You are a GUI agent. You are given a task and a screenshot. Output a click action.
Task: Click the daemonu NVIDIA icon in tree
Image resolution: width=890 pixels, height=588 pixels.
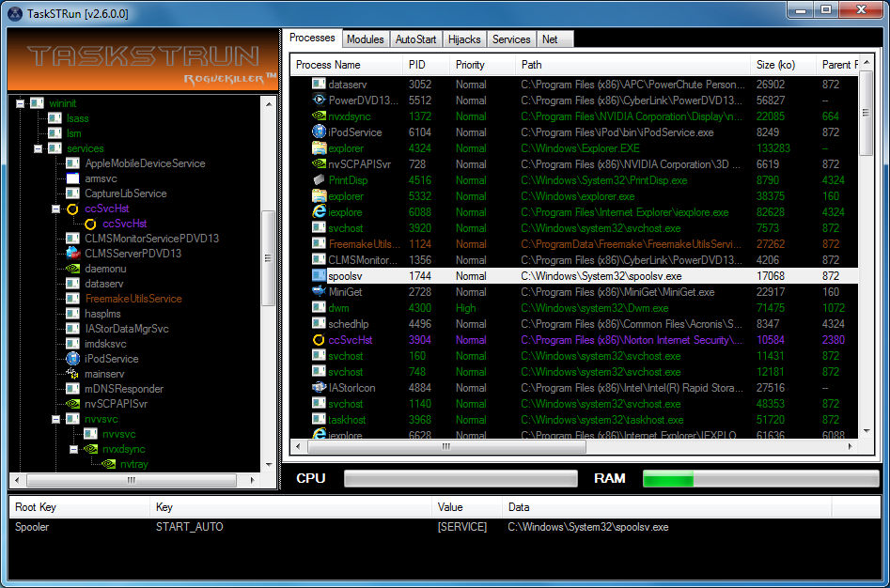72,269
